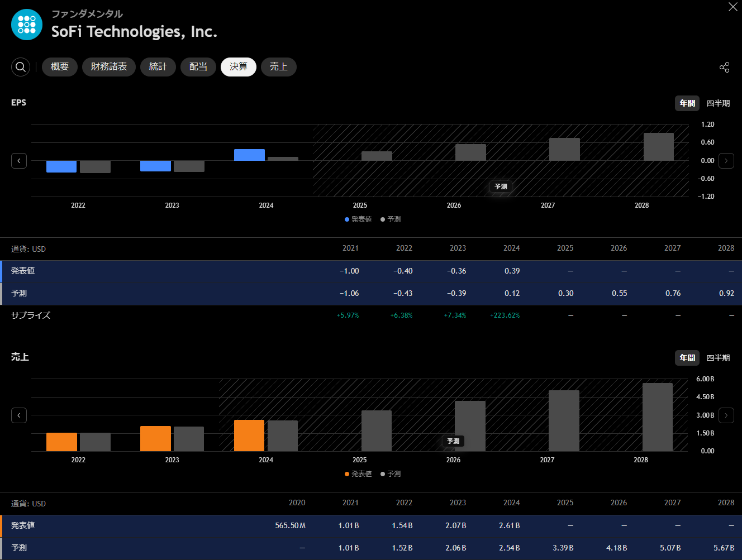Select the EPS 発表値 row label
Screen dimensions: 742x560
[x=23, y=271]
